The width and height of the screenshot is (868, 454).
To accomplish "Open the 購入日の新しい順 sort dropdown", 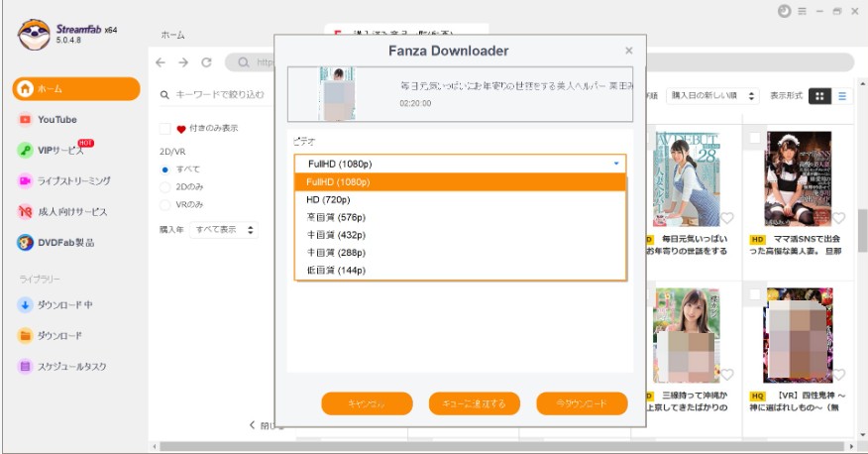I will tap(711, 96).
